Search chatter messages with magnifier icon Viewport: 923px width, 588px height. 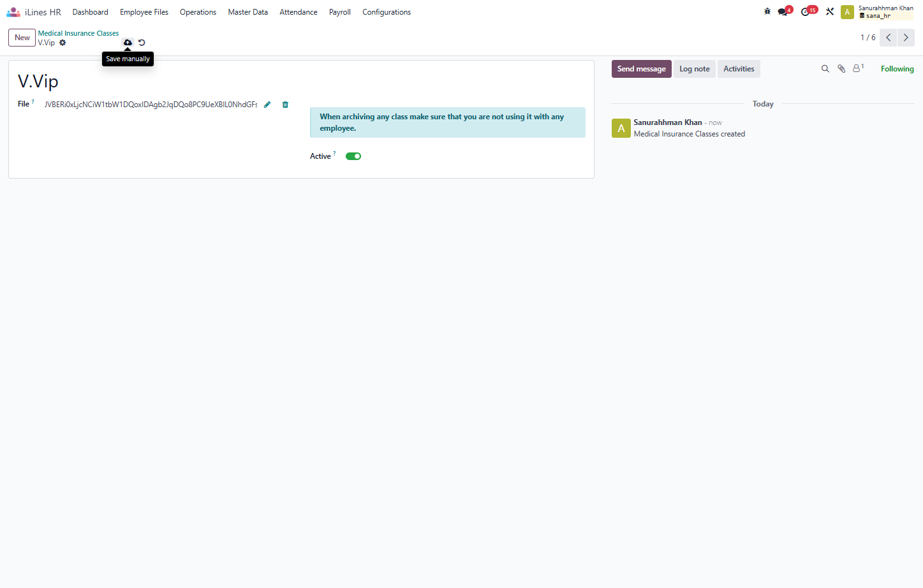[825, 69]
